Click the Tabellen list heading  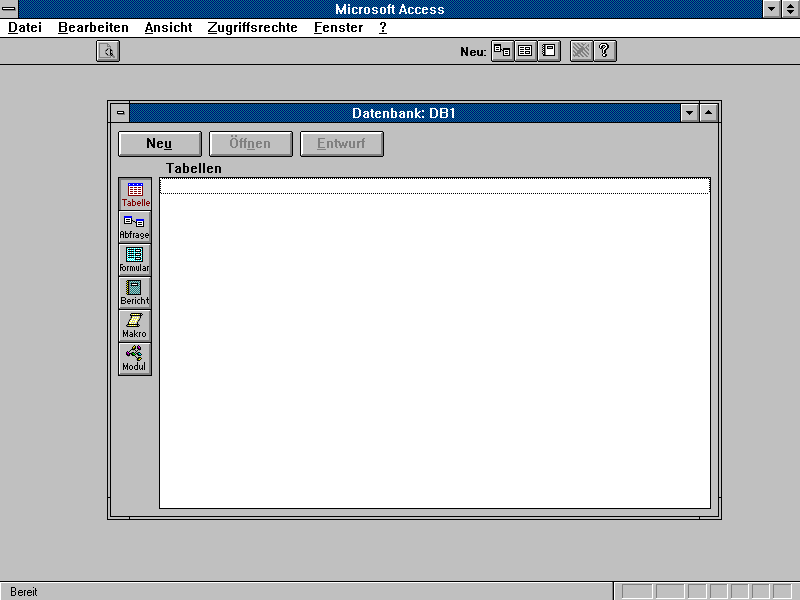[194, 168]
